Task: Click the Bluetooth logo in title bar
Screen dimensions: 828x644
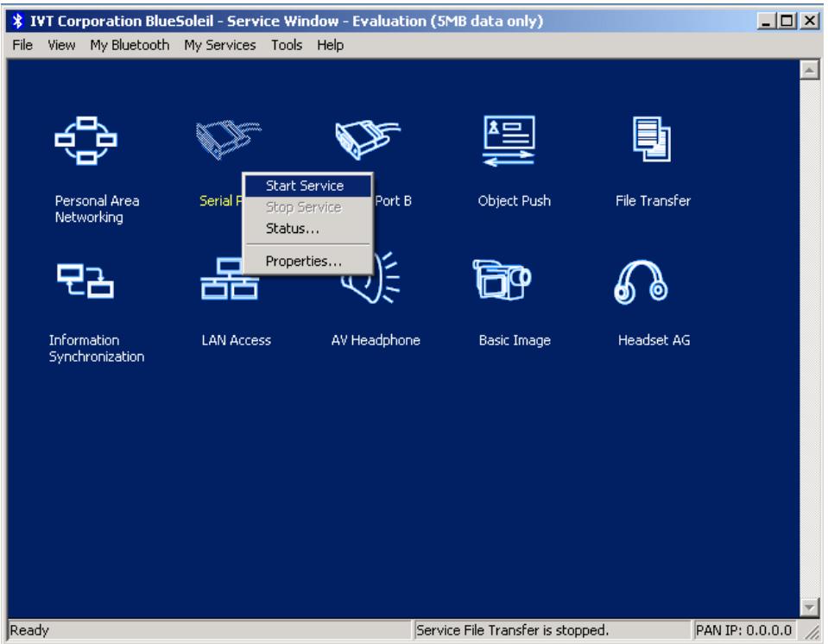Action: tap(18, 21)
